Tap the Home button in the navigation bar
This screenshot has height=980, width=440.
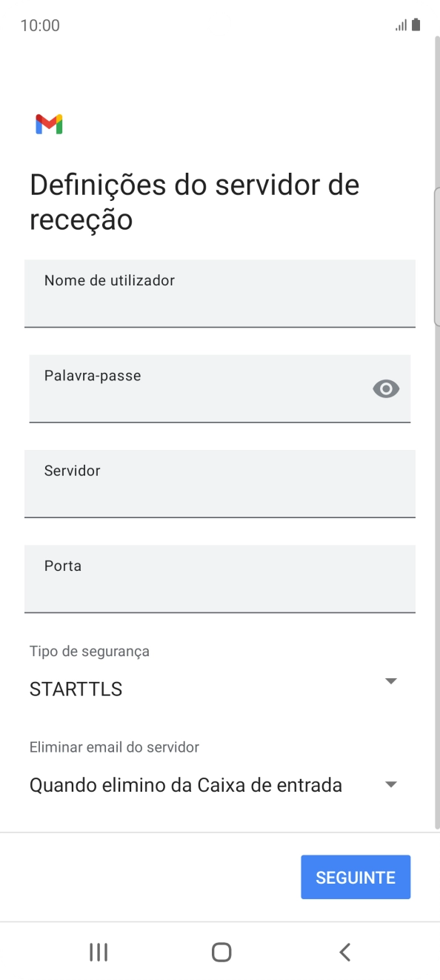(220, 952)
